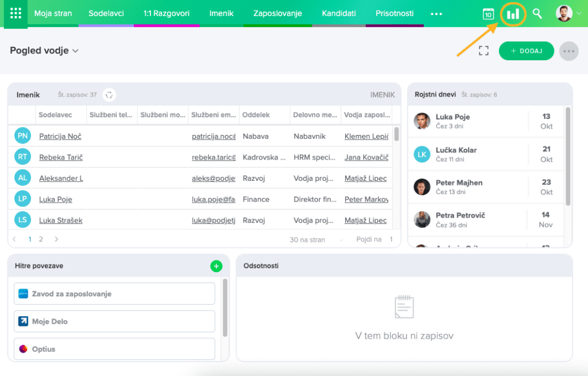Toggle fullscreen view icon
The width and height of the screenshot is (588, 376).
[483, 51]
